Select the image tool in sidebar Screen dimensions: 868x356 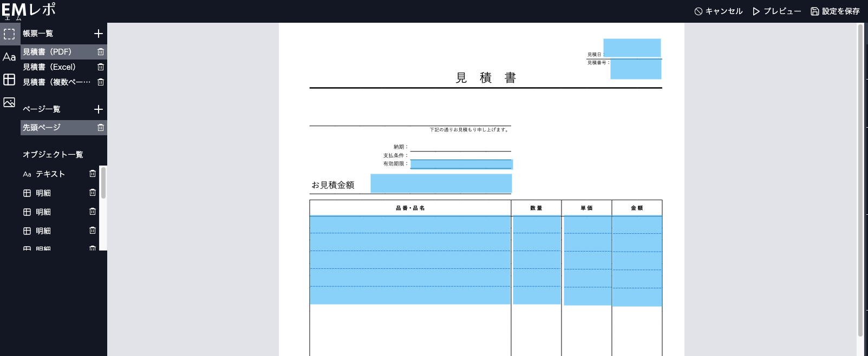tap(9, 102)
